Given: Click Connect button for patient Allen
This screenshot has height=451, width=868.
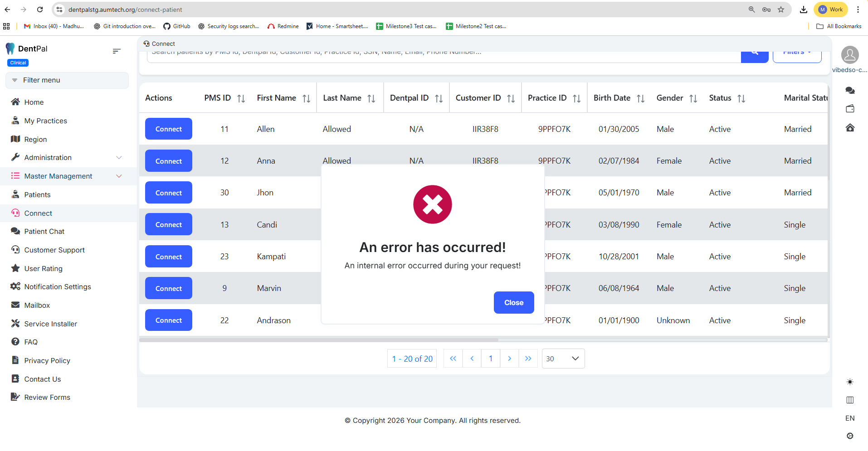Looking at the screenshot, I should coord(168,129).
